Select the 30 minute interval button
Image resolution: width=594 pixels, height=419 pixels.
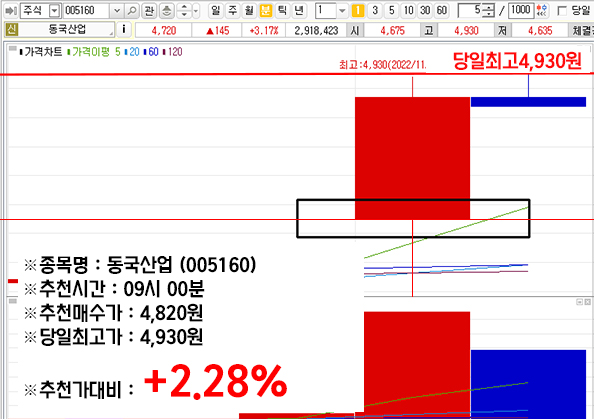tap(425, 11)
